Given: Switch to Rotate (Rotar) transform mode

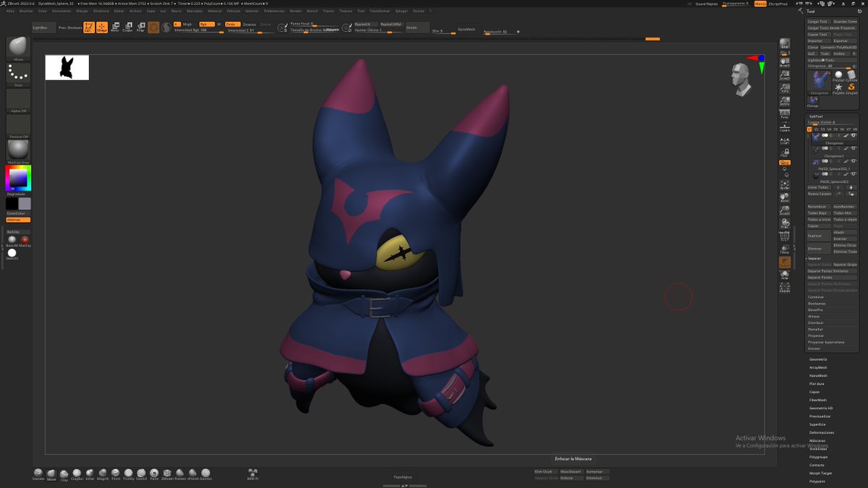Looking at the screenshot, I should coord(140,27).
